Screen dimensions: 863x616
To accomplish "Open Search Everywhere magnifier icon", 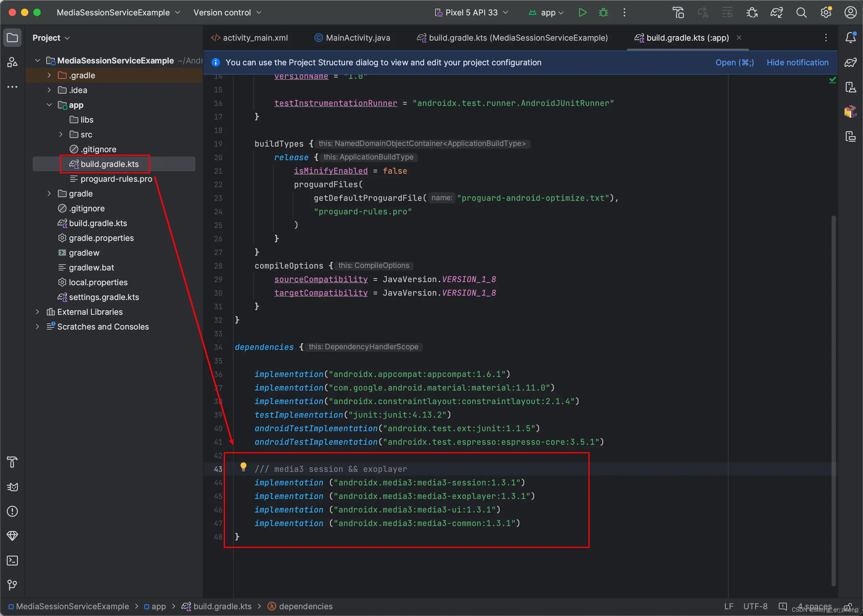I will (801, 13).
